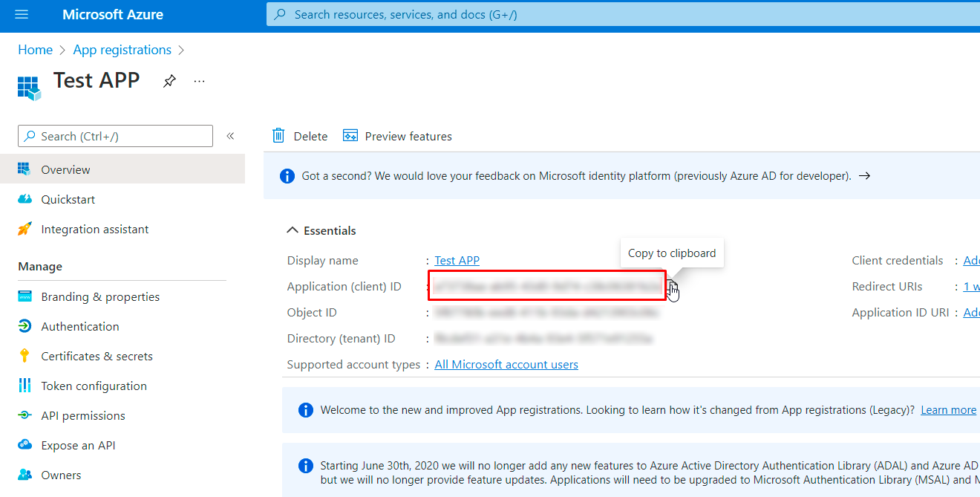The image size is (980, 497).
Task: Click the Supported account types label
Action: point(353,365)
